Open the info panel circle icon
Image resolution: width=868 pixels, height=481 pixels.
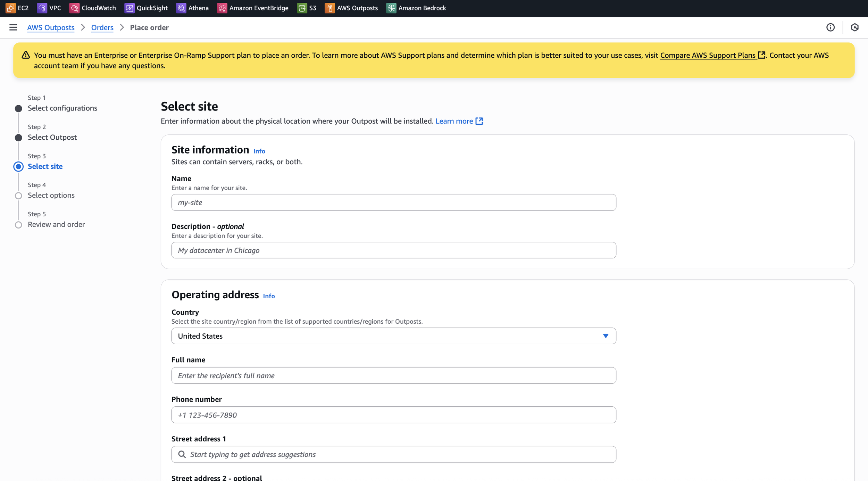point(831,27)
